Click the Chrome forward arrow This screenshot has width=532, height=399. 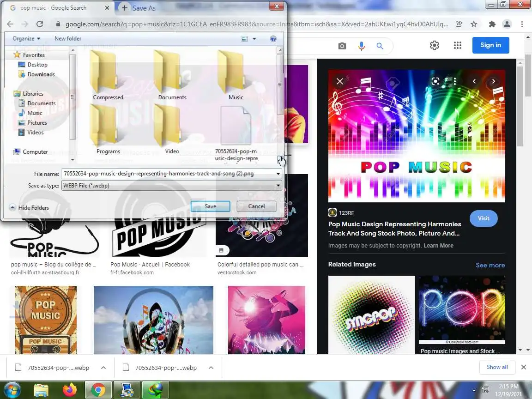[25, 24]
